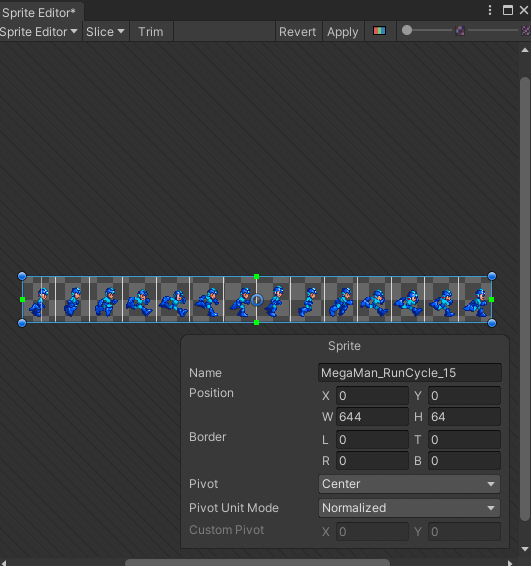The width and height of the screenshot is (531, 566).
Task: Click the top-left blue corner handle
Action: coord(22,276)
